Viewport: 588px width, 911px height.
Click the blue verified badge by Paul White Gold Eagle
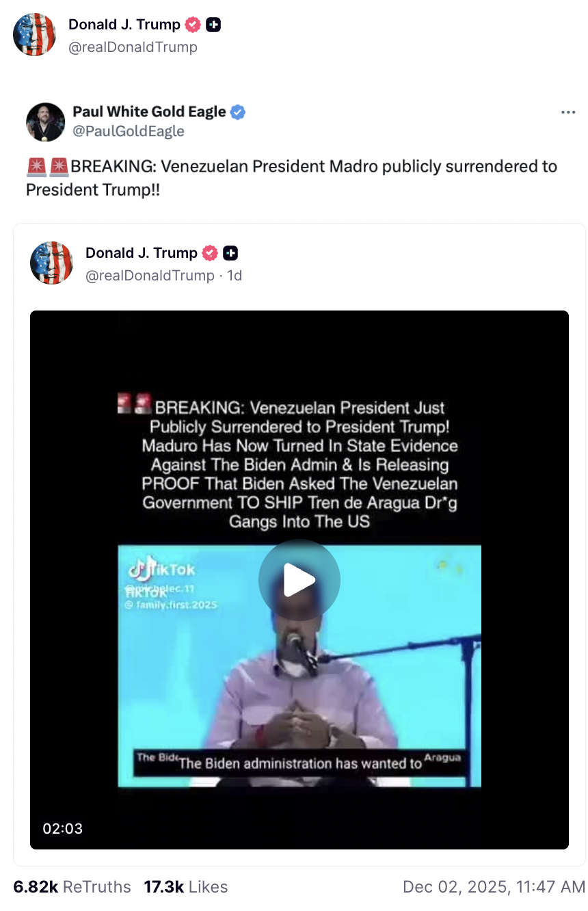238,112
